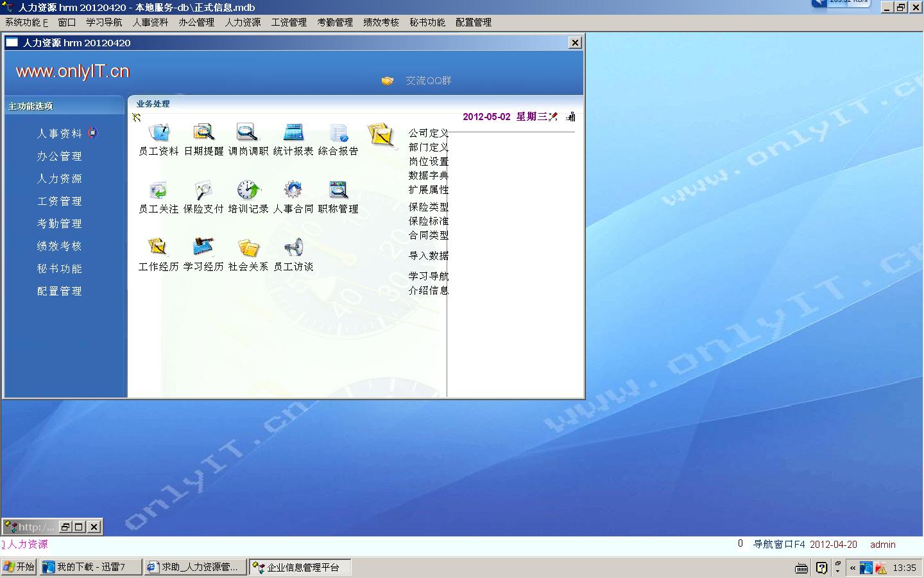Image resolution: width=924 pixels, height=578 pixels.
Task: Open the 员工访谈 employee interview icon
Action: [x=293, y=249]
